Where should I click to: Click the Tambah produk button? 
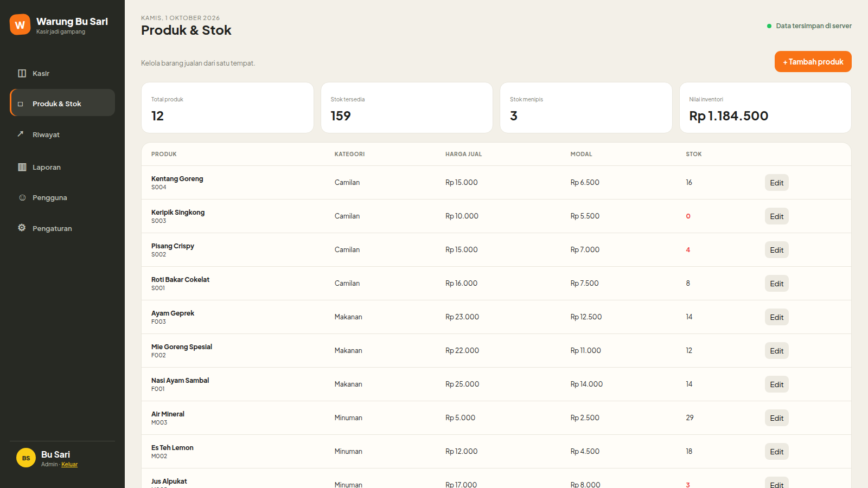click(813, 61)
